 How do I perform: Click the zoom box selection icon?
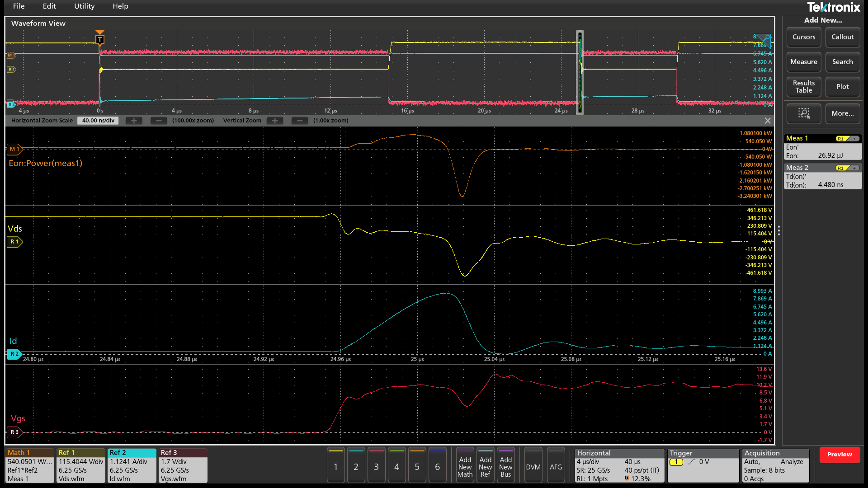[x=803, y=113]
